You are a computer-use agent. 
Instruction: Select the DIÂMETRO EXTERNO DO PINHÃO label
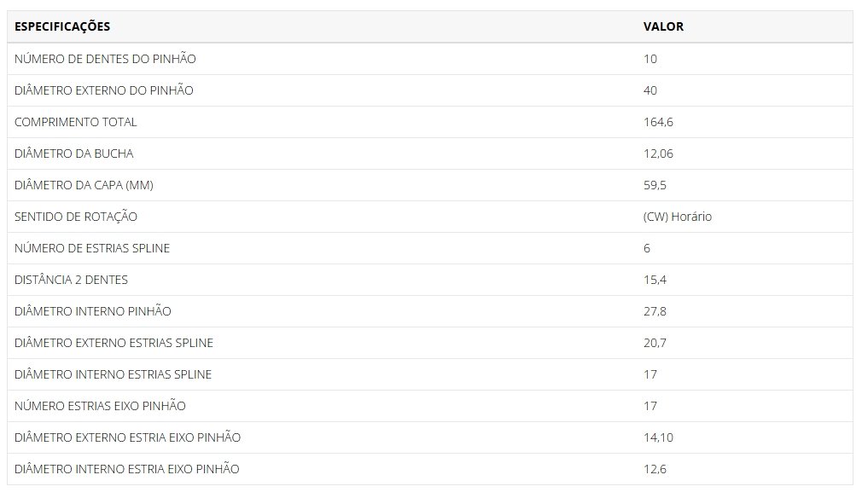pos(103,90)
